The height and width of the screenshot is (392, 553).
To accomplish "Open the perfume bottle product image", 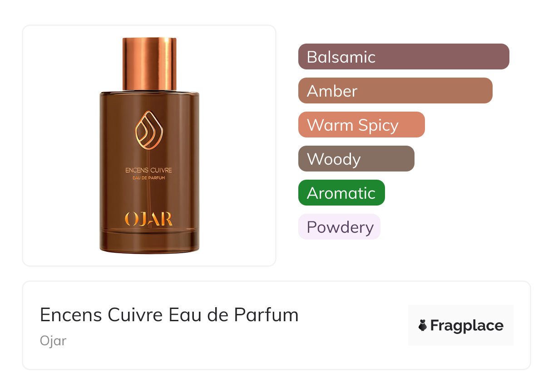I will 149,146.
